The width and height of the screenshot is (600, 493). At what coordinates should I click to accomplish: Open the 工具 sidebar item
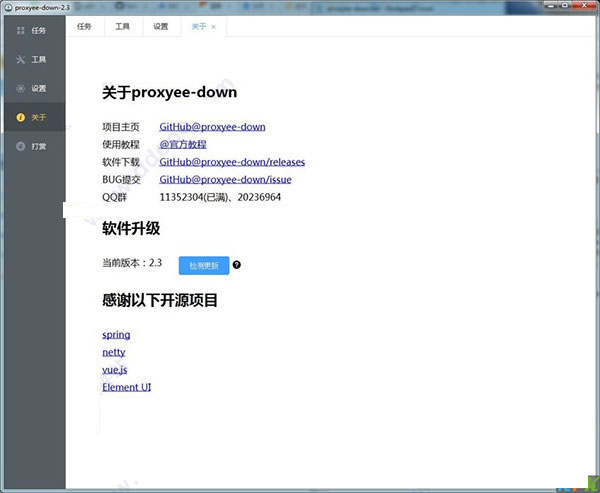click(34, 59)
